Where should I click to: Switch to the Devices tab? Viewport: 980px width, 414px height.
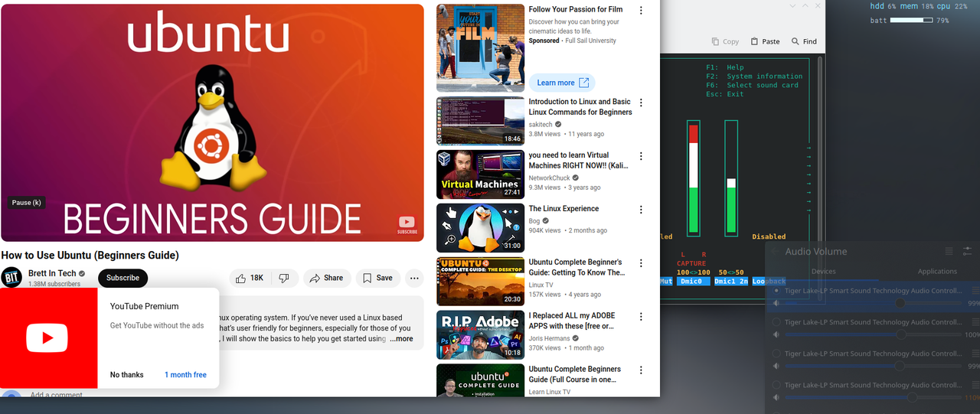coord(824,271)
